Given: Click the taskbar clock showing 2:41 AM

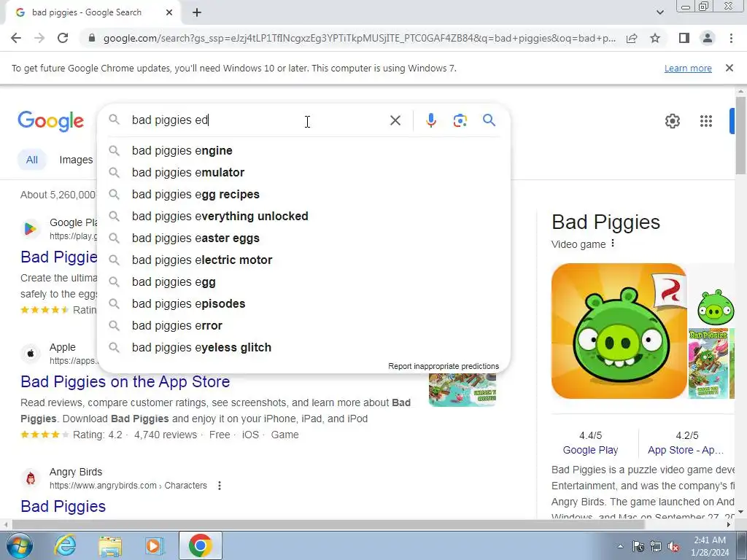Looking at the screenshot, I should click(x=709, y=546).
